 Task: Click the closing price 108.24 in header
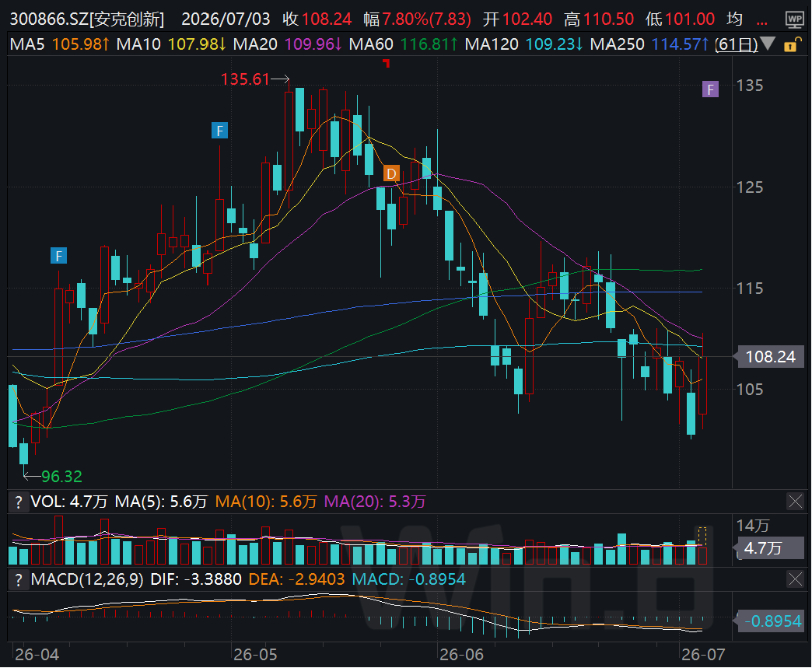click(x=327, y=19)
